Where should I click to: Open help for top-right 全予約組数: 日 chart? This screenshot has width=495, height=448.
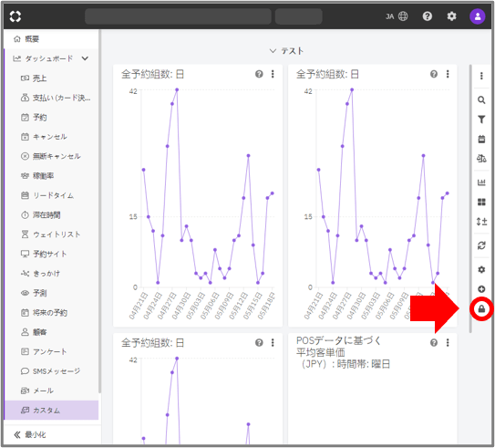point(434,74)
